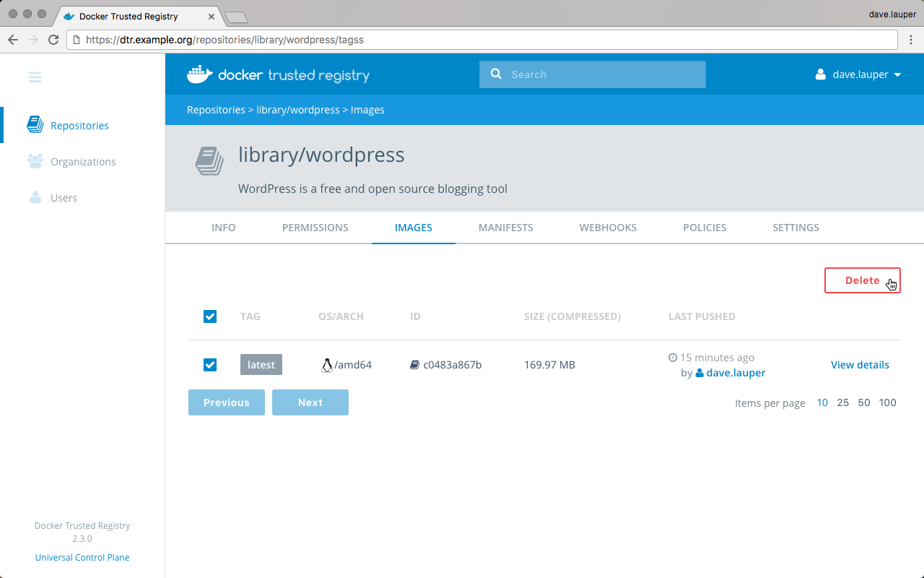The height and width of the screenshot is (578, 924).
Task: Click the hamburger menu icon in sidebar
Action: coord(35,77)
